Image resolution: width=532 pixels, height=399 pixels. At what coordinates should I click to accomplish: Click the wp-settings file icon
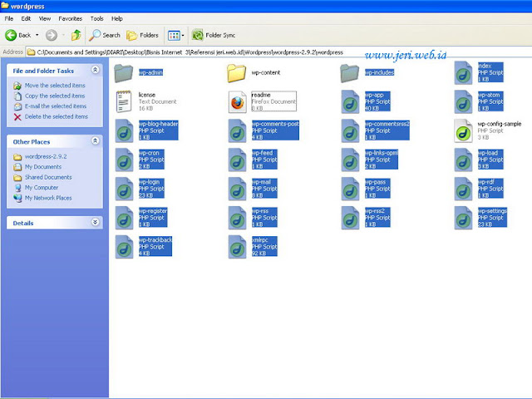[463, 218]
